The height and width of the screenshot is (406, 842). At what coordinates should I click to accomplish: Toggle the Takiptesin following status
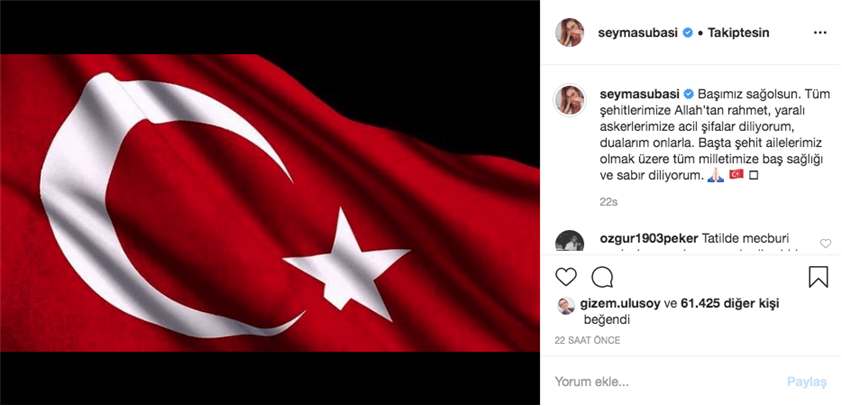point(738,33)
